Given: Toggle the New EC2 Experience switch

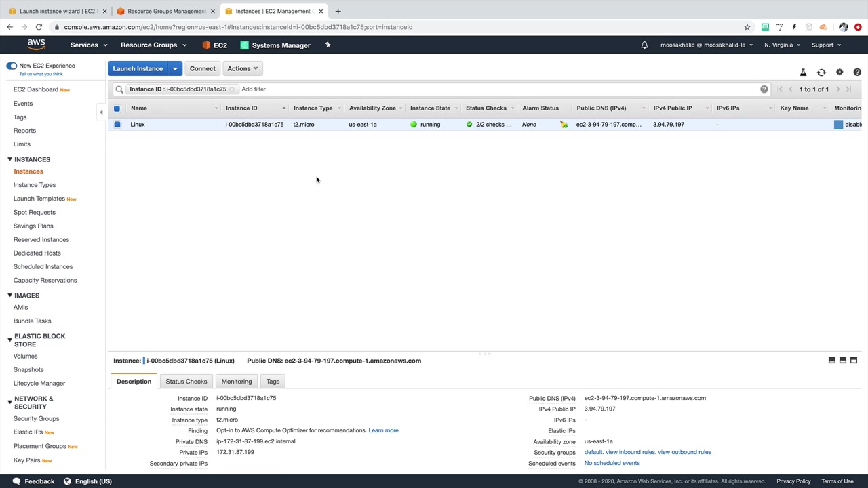Looking at the screenshot, I should tap(12, 66).
